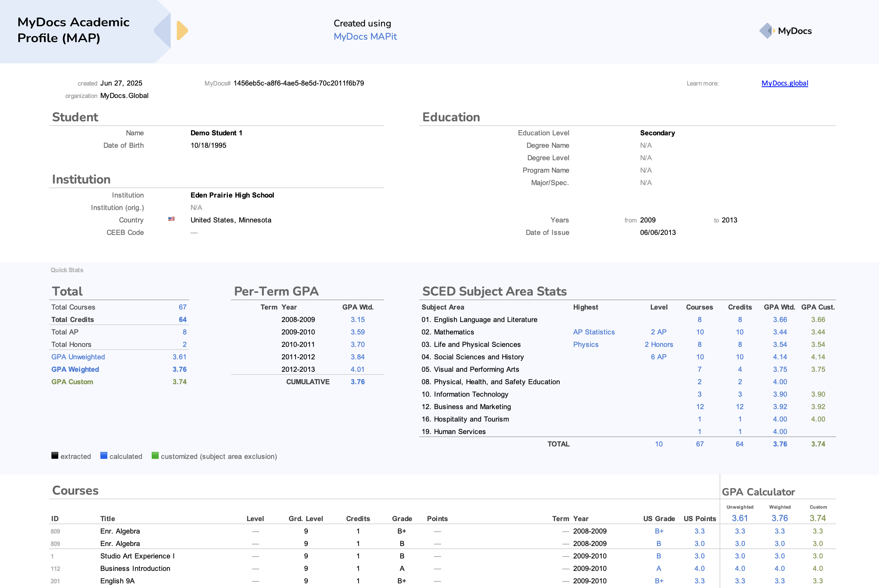Click the green customized legend square
Viewport: 879px width, 588px height.
click(155, 455)
